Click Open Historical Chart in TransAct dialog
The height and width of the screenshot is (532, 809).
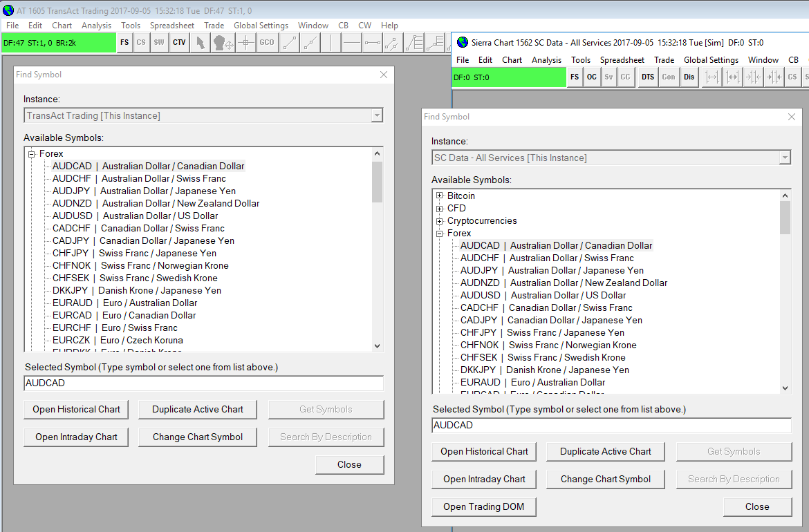click(76, 409)
